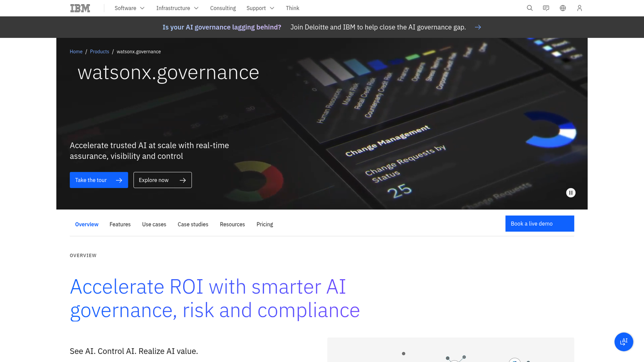
Task: Click 'Join Deloitte and IBM' banner text
Action: (378, 27)
